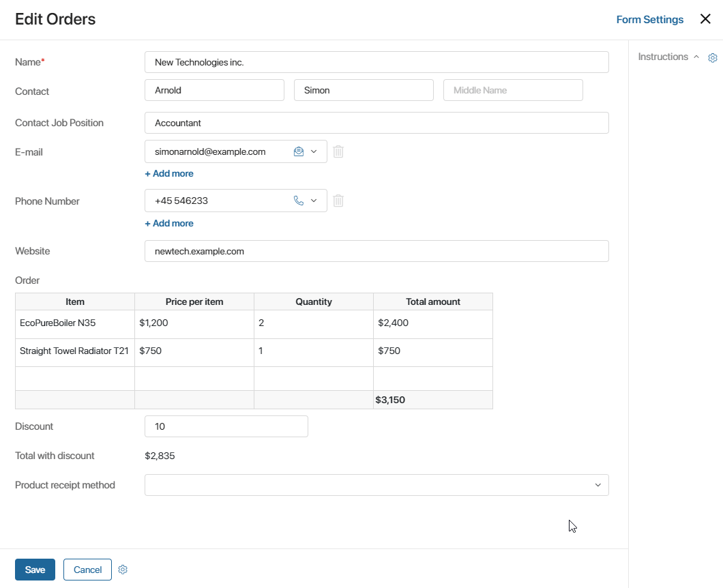This screenshot has width=723, height=588.
Task: Edit the contact field containing Simon
Action: tap(364, 91)
